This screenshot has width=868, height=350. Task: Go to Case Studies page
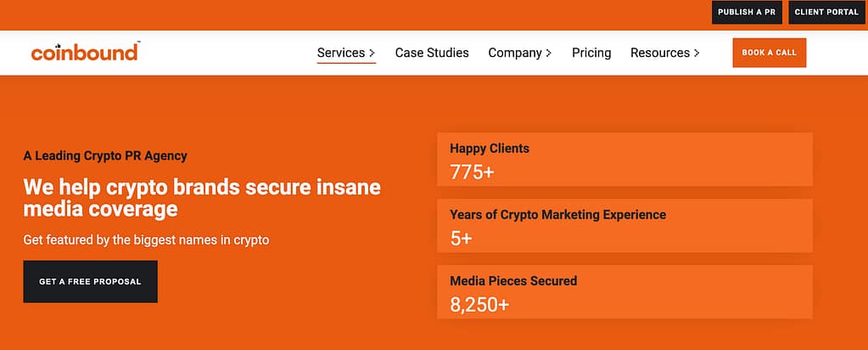pos(432,53)
